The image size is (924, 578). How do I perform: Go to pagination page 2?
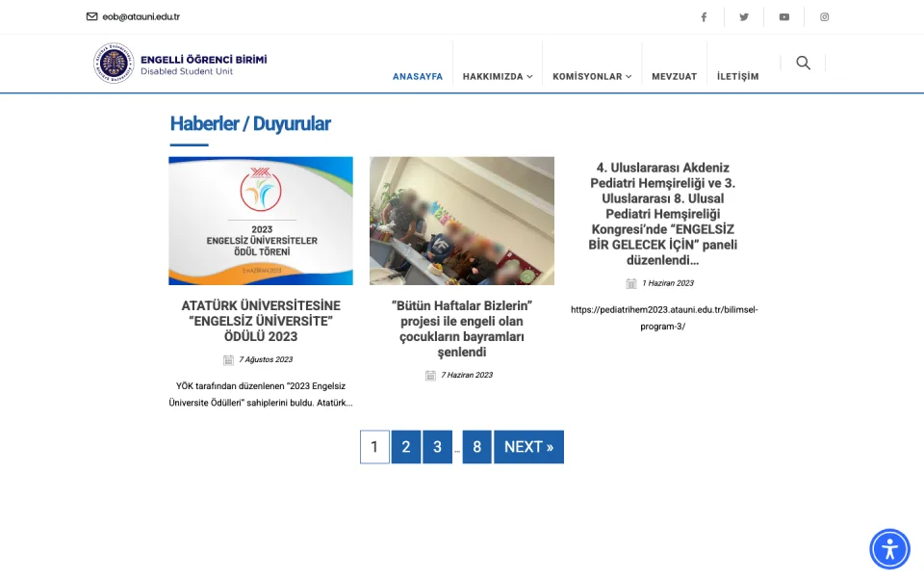point(406,447)
